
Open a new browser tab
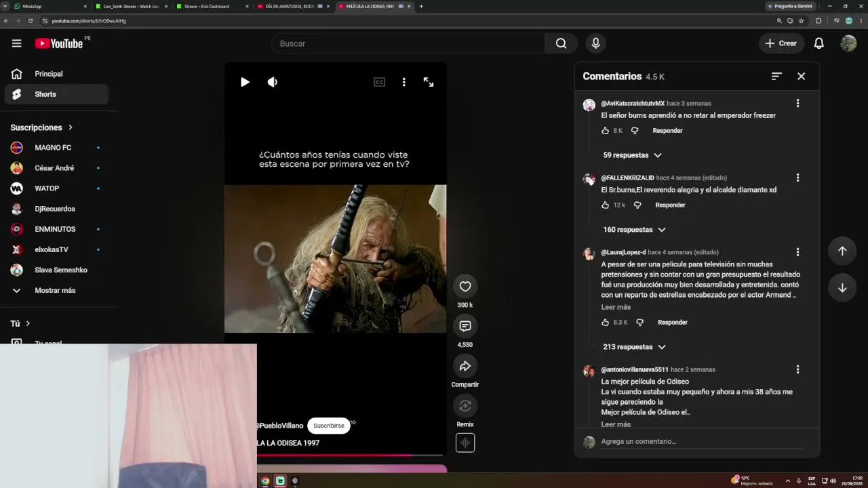coord(421,6)
